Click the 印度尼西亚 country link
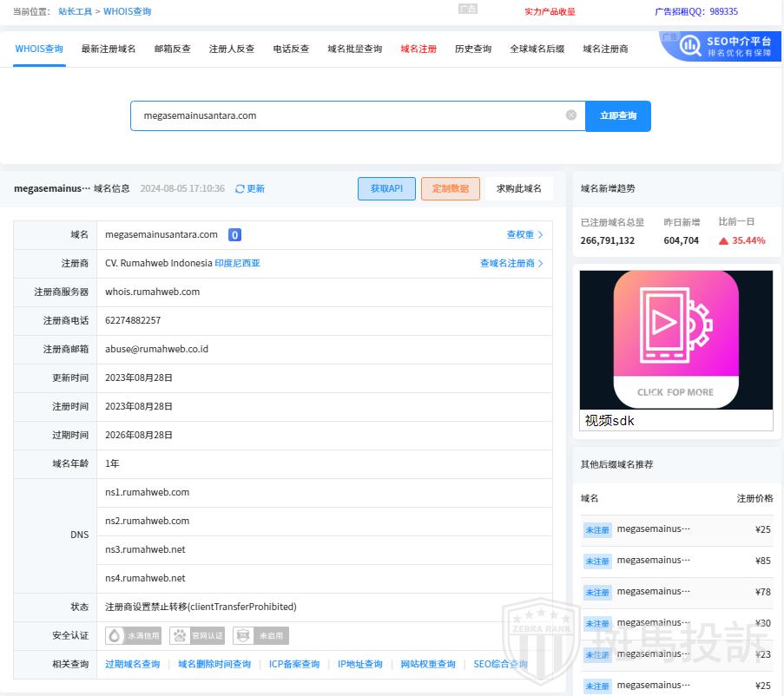Viewport: 784px width, 696px height. pyautogui.click(x=237, y=263)
